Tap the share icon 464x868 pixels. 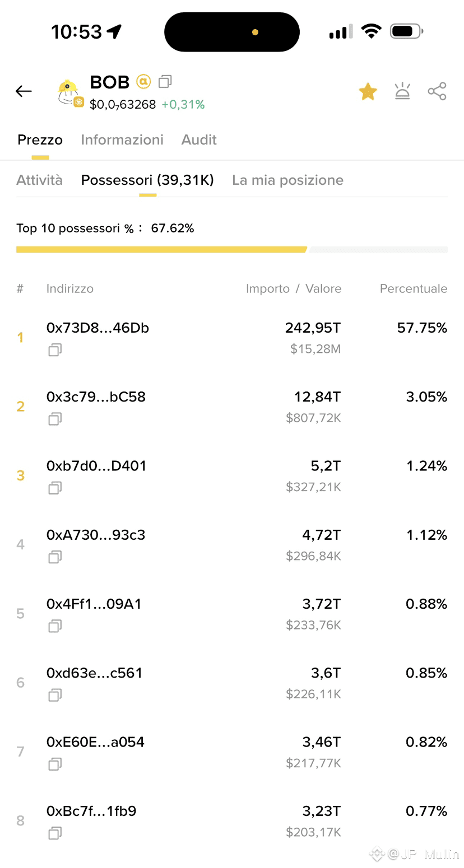pyautogui.click(x=437, y=91)
